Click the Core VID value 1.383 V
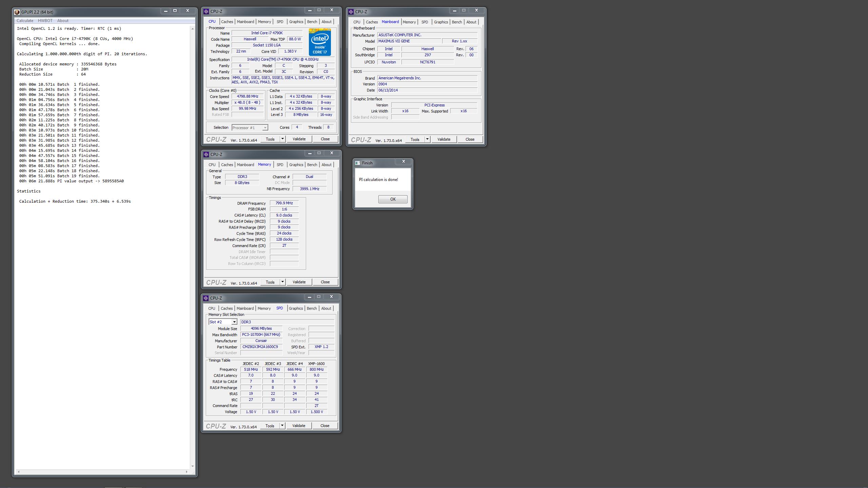This screenshot has width=868, height=488. (290, 52)
